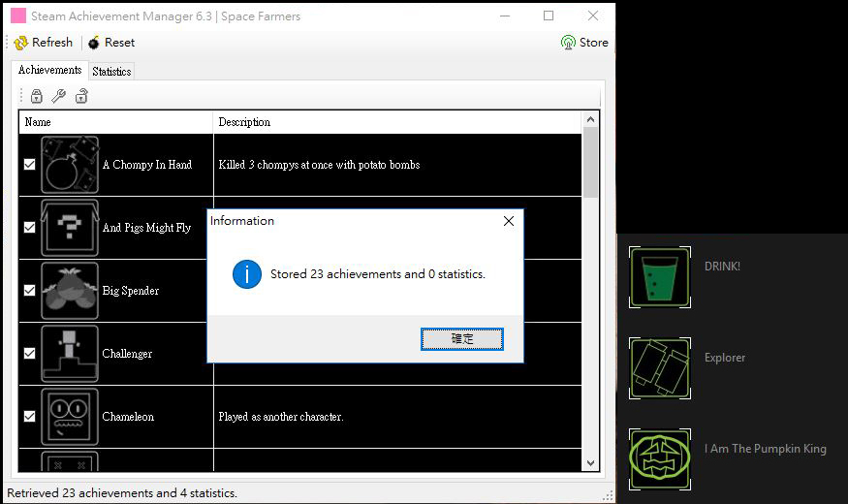Click 'Stored 23 achievements' dialog message
The height and width of the screenshot is (504, 848).
click(378, 274)
